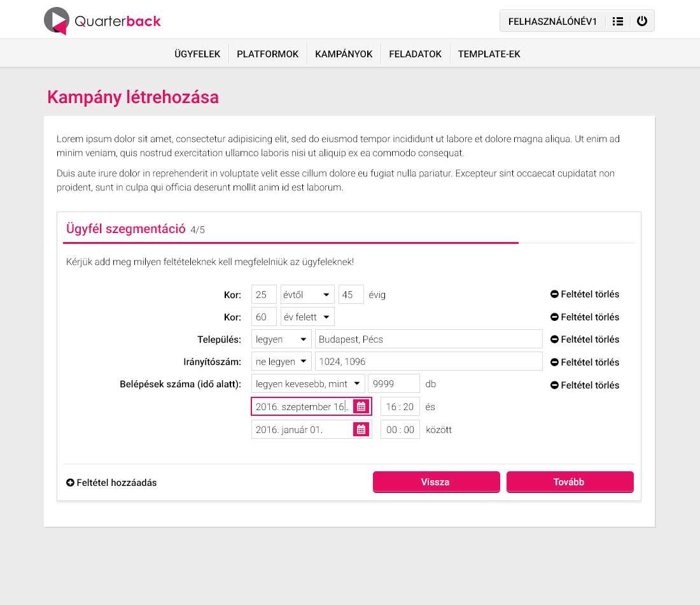Select the TEMPLATE-EK menu item

pos(489,54)
